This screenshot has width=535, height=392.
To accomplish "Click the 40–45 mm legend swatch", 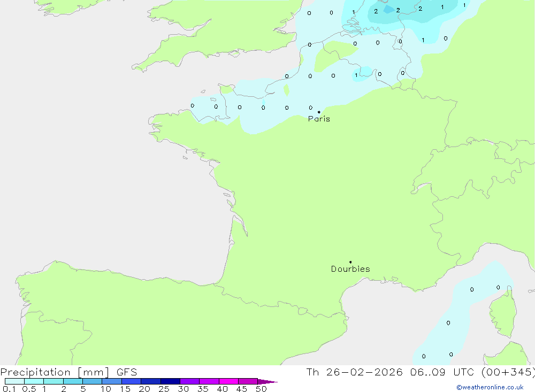I will coord(228,381).
